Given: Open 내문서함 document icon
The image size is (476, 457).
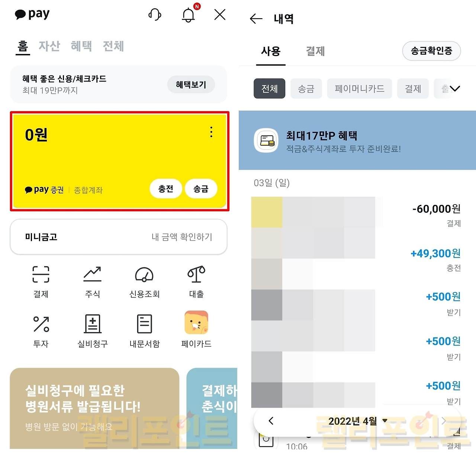Looking at the screenshot, I should 144,324.
